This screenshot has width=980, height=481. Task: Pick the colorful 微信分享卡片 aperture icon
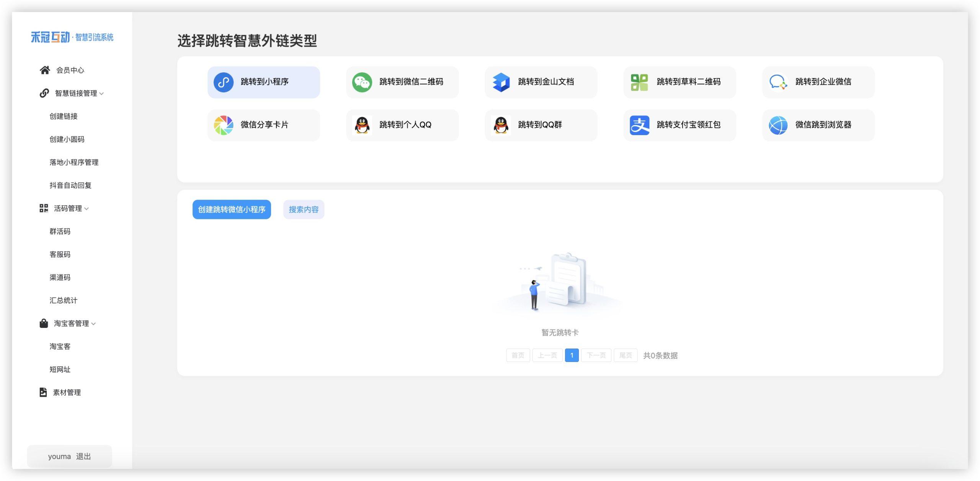pyautogui.click(x=224, y=125)
